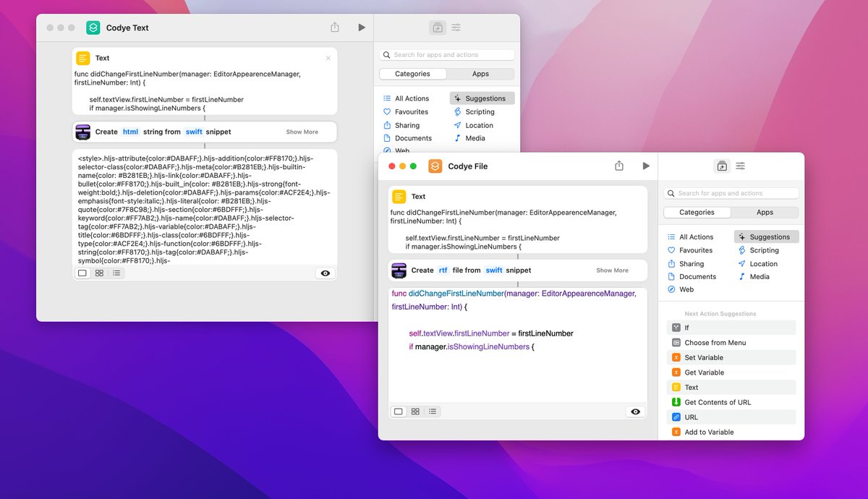The height and width of the screenshot is (499, 868).
Task: Toggle Quick Look eye in Codye Text result
Action: 325,273
